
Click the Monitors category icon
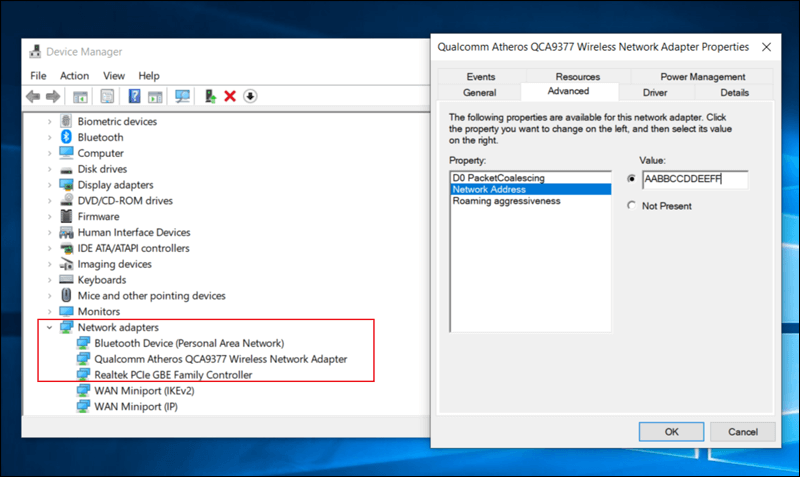coord(66,311)
